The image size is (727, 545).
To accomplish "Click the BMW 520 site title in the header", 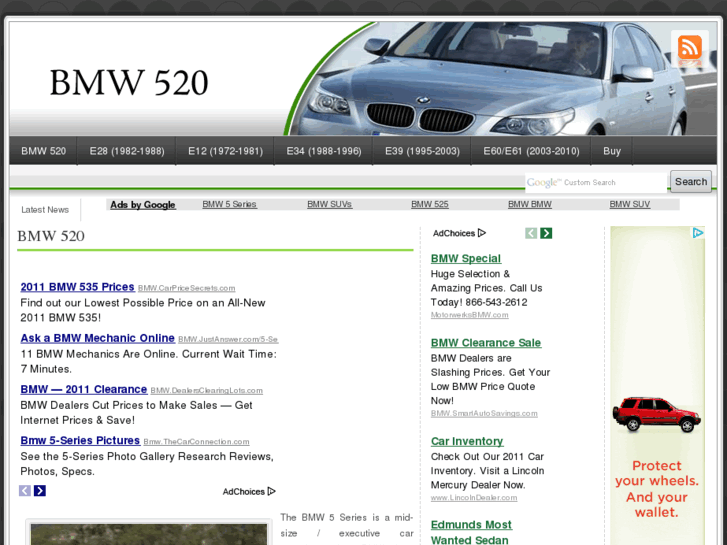I will (x=129, y=83).
